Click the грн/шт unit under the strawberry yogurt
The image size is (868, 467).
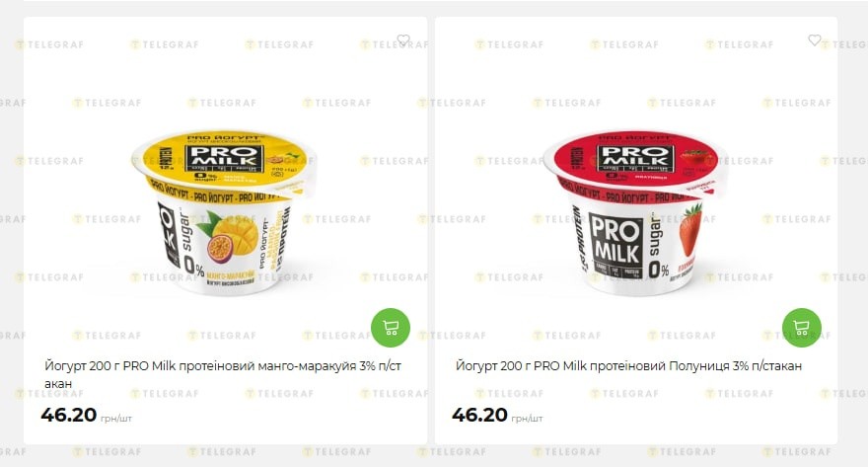click(x=527, y=419)
